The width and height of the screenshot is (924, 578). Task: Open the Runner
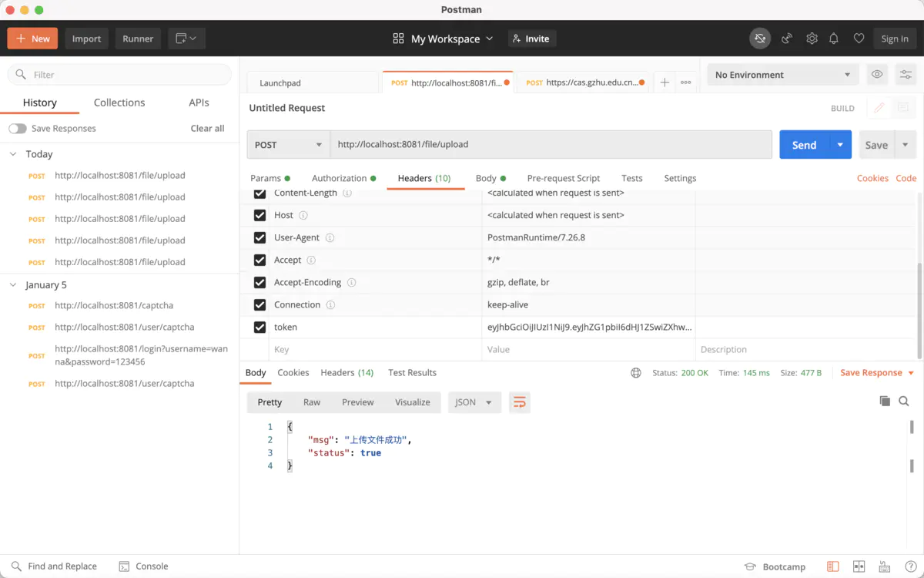pyautogui.click(x=138, y=39)
